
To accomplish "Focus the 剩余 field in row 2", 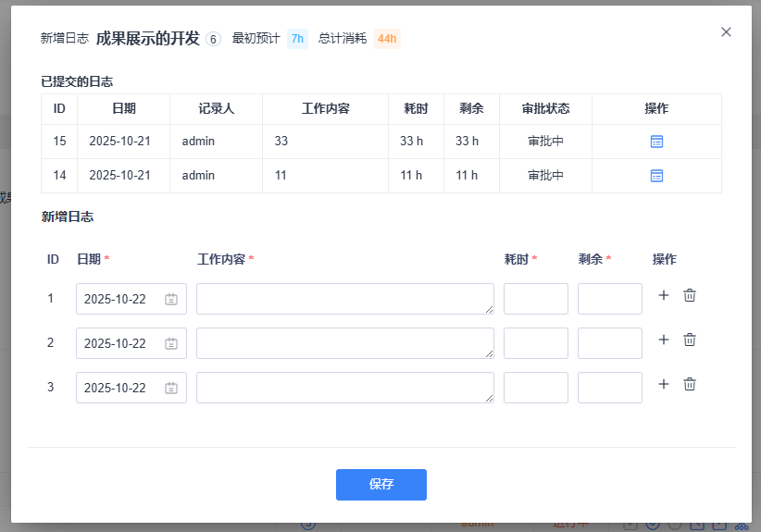I will [x=609, y=343].
